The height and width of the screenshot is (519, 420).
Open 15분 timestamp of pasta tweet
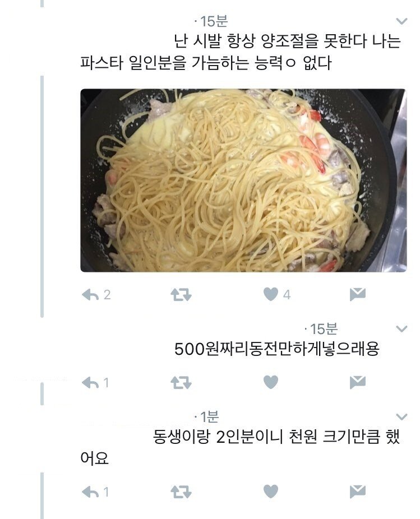(x=214, y=21)
